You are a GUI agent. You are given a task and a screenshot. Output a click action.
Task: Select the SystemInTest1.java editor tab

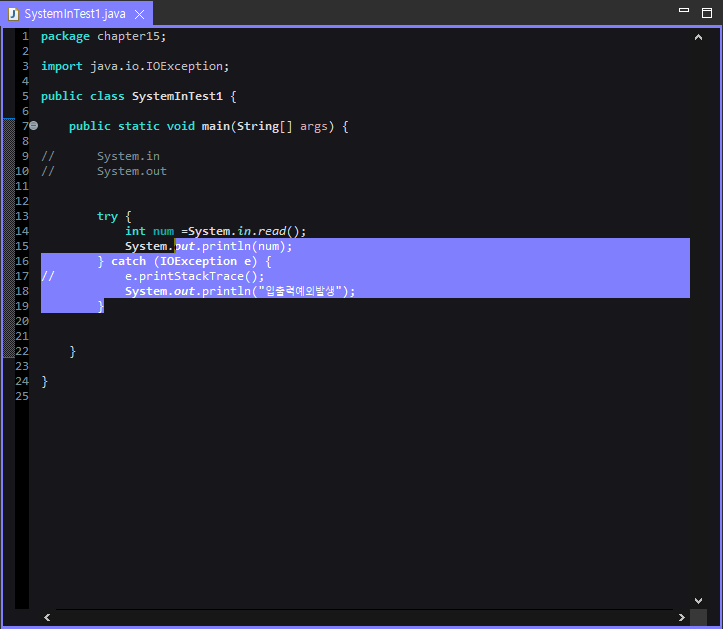[x=75, y=14]
